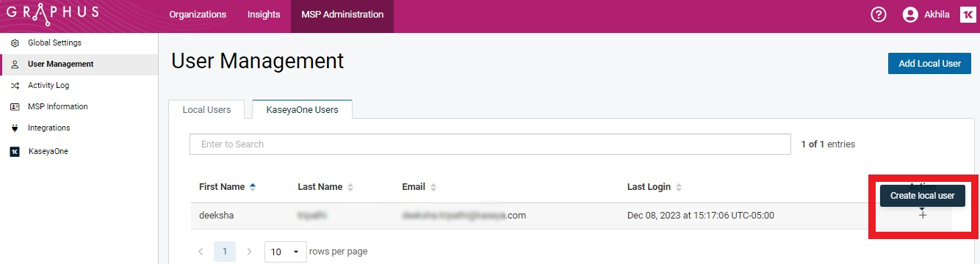
Task: Click the Add Local User button
Action: 929,64
